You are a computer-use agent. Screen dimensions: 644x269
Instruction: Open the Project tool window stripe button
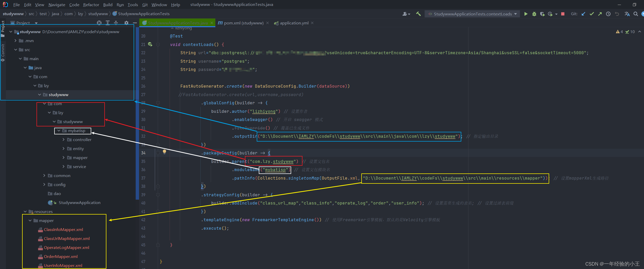[x=3, y=29]
